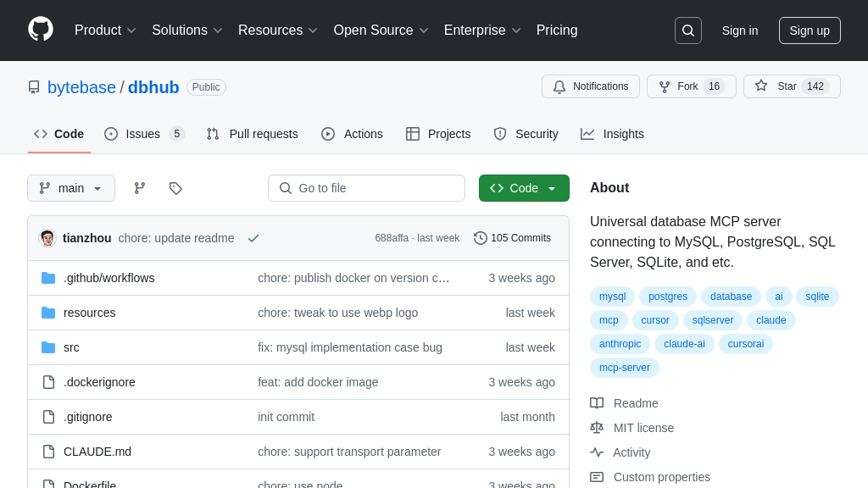The height and width of the screenshot is (488, 868).
Task: Click tianzhou's avatar image
Action: coord(47,238)
